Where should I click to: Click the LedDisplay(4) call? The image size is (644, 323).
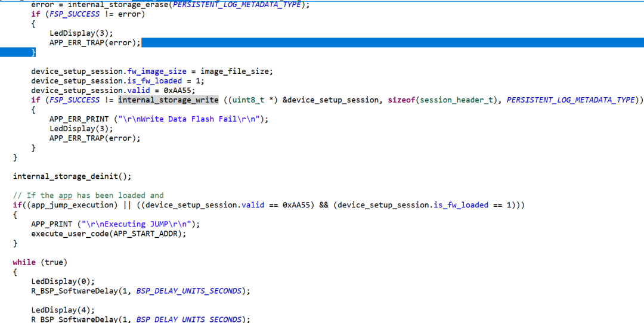pyautogui.click(x=63, y=310)
